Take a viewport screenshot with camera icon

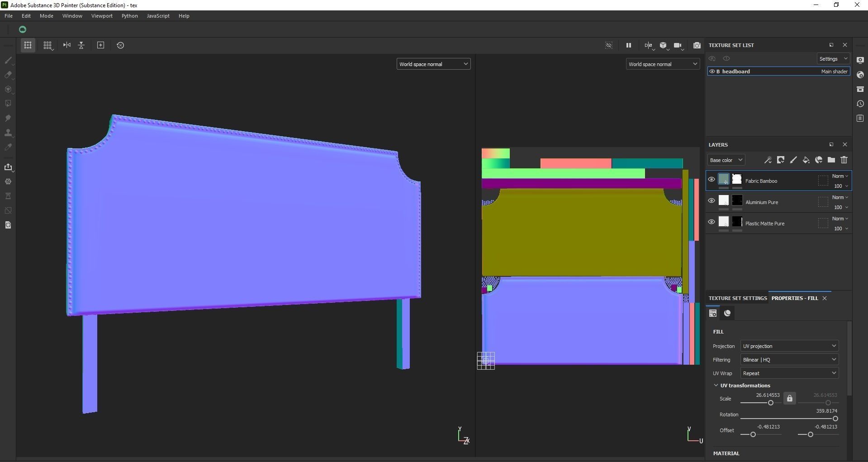click(697, 45)
